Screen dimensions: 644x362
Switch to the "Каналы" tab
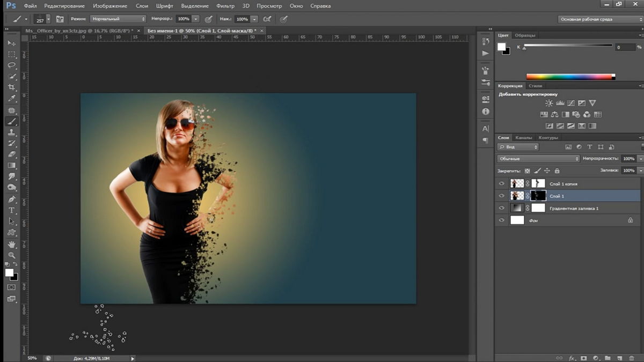[523, 138]
